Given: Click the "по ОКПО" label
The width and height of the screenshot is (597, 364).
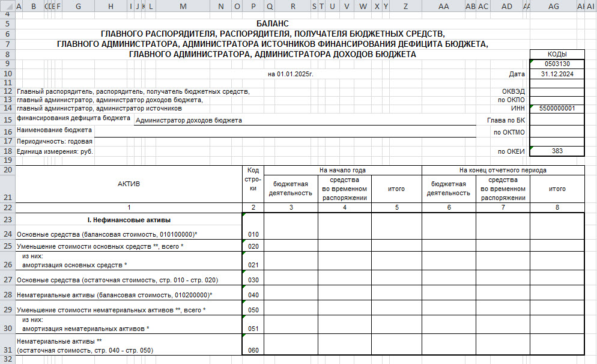Looking at the screenshot, I should (511, 100).
